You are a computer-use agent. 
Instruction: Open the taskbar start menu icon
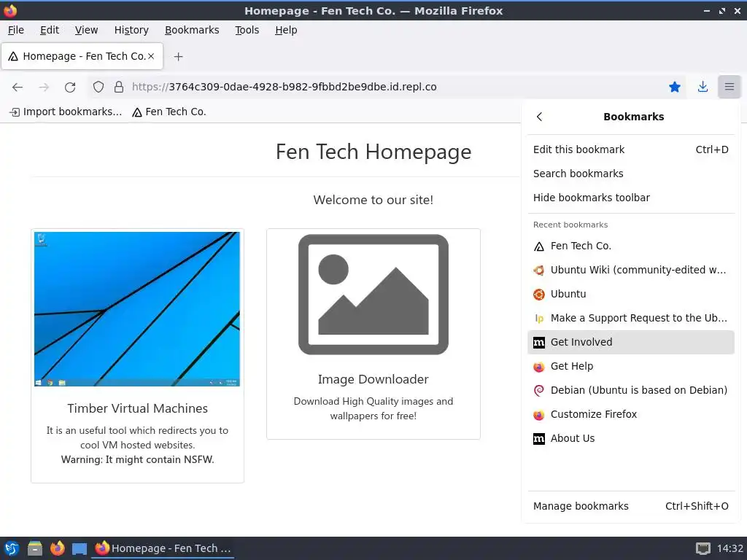12,548
